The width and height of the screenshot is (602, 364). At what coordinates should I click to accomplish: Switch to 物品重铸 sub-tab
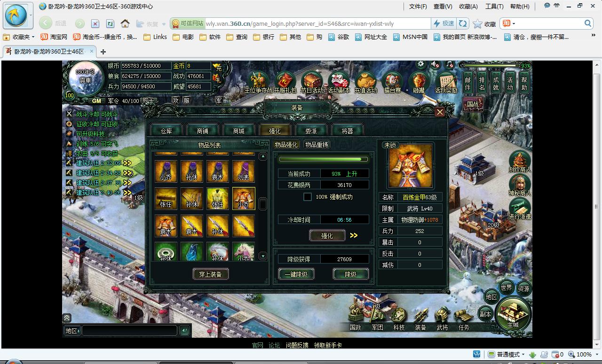coord(317,145)
